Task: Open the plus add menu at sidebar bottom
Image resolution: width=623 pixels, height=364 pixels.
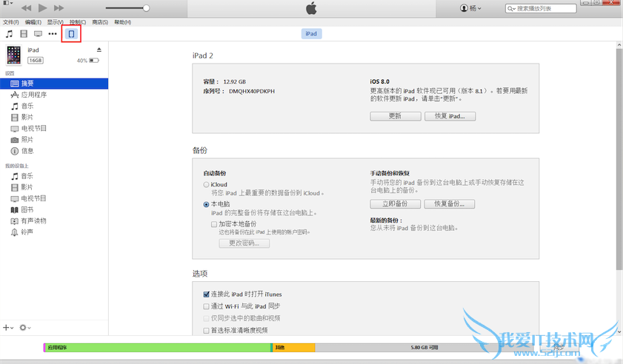Action: point(8,328)
